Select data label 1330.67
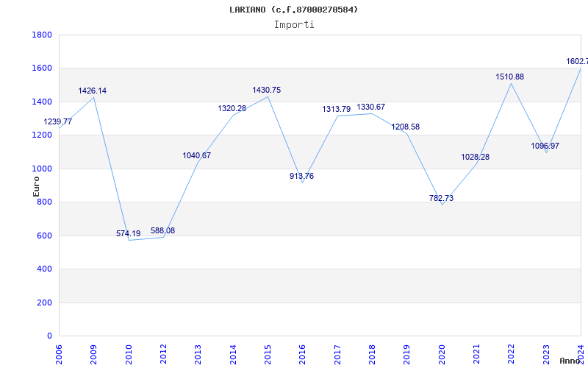The image size is (588, 368). (x=371, y=107)
